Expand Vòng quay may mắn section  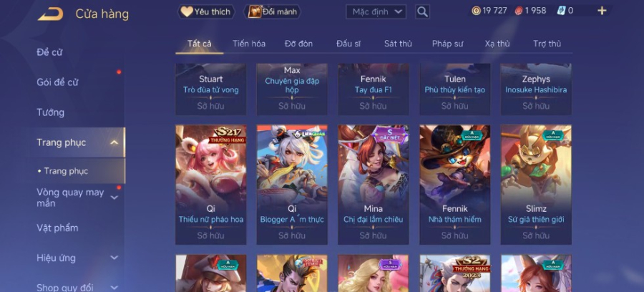(114, 198)
